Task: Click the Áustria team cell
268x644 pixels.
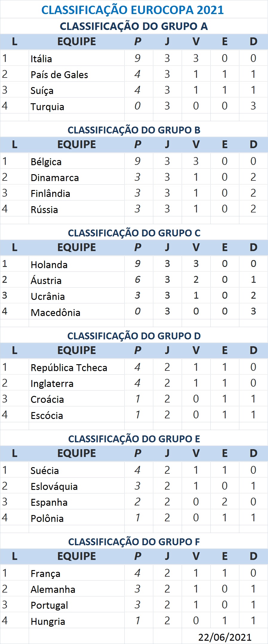Action: pos(76,280)
